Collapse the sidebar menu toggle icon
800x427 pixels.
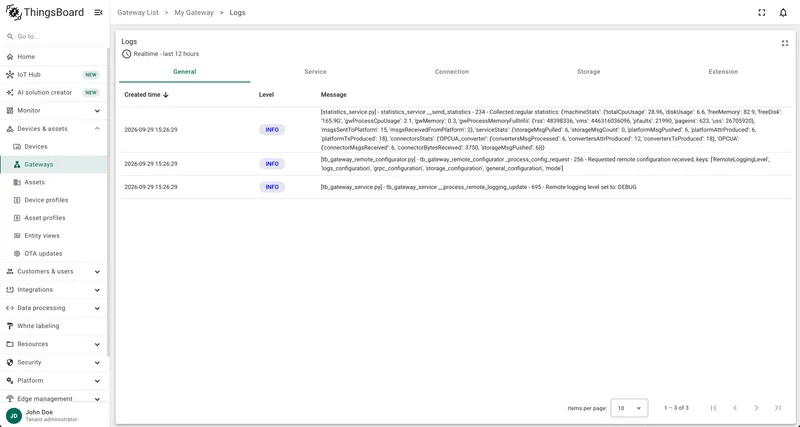[98, 13]
